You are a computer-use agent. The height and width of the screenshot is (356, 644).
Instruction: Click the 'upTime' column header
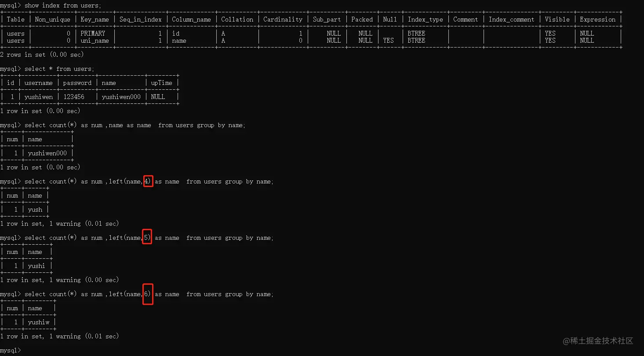tap(161, 83)
